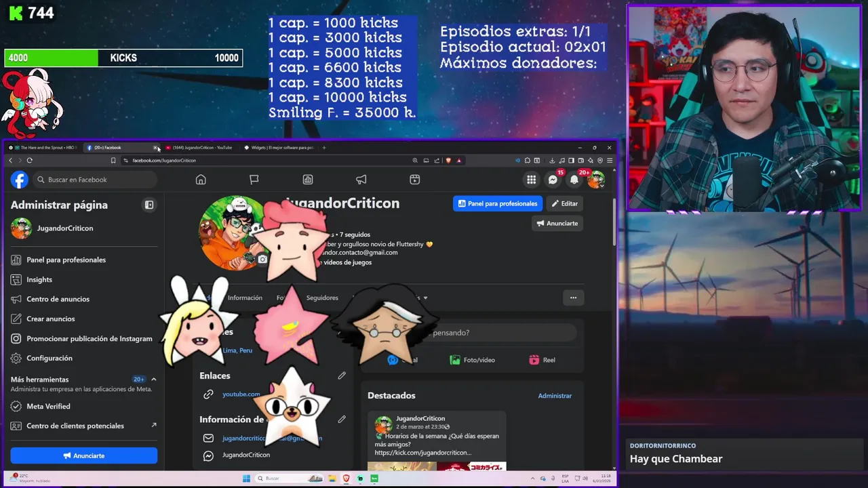Open Kick app icon in the taskbar
This screenshot has height=488, width=868.
click(374, 479)
